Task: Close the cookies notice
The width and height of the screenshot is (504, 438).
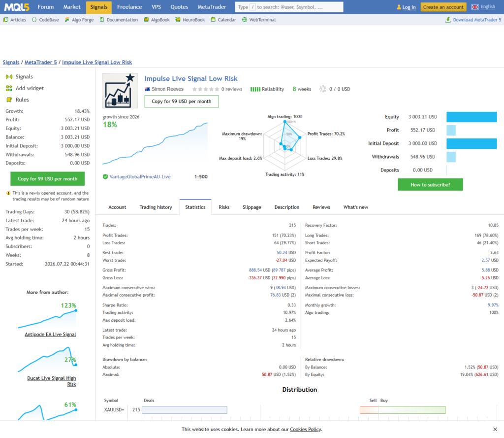Action: point(495,429)
